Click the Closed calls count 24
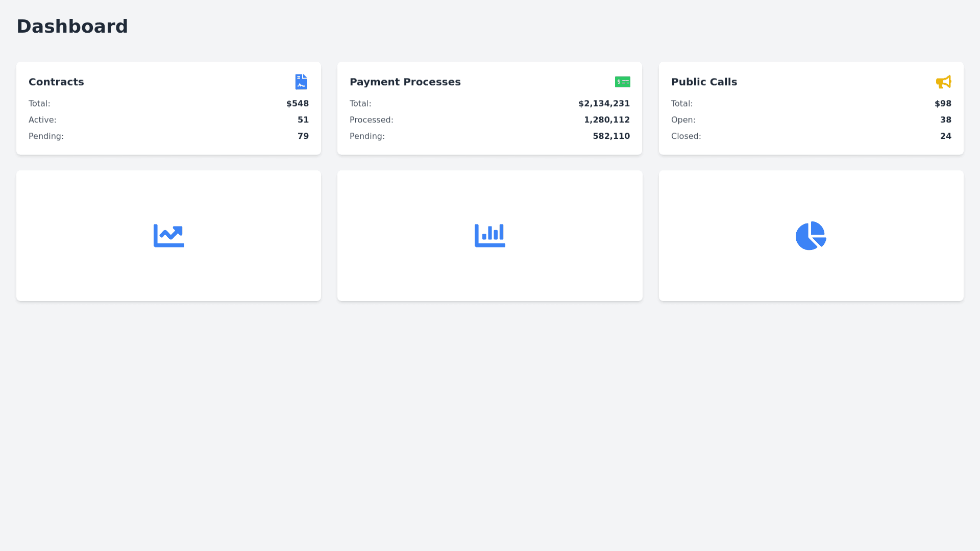980x551 pixels. point(945,136)
